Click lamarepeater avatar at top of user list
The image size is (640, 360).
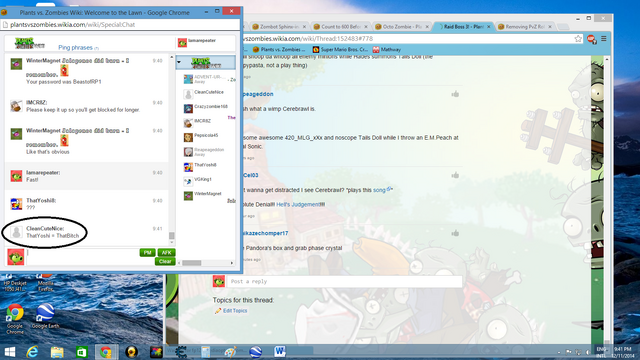182,42
